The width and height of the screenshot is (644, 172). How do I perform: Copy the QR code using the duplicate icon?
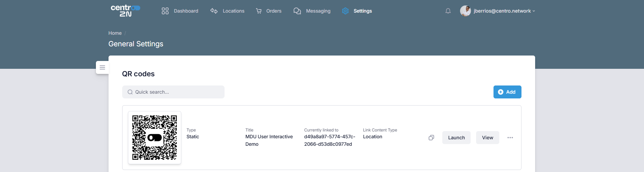point(431,138)
